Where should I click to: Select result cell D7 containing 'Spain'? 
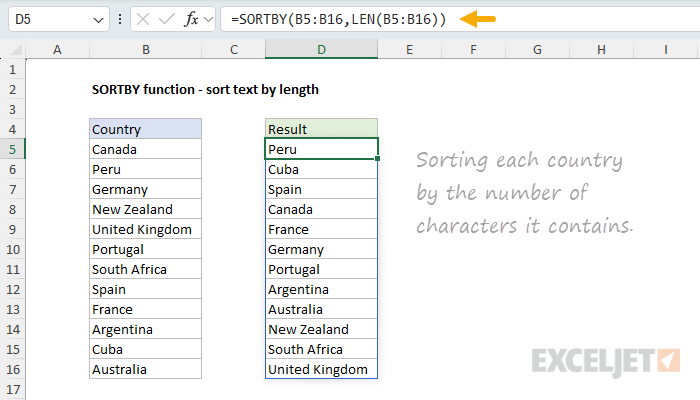pyautogui.click(x=321, y=189)
